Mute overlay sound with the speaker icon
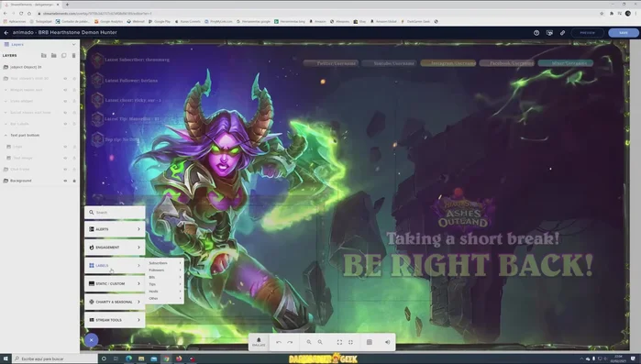 pyautogui.click(x=388, y=342)
